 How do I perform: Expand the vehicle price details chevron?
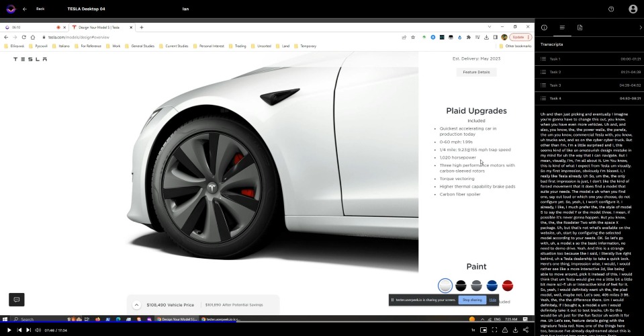tap(136, 305)
